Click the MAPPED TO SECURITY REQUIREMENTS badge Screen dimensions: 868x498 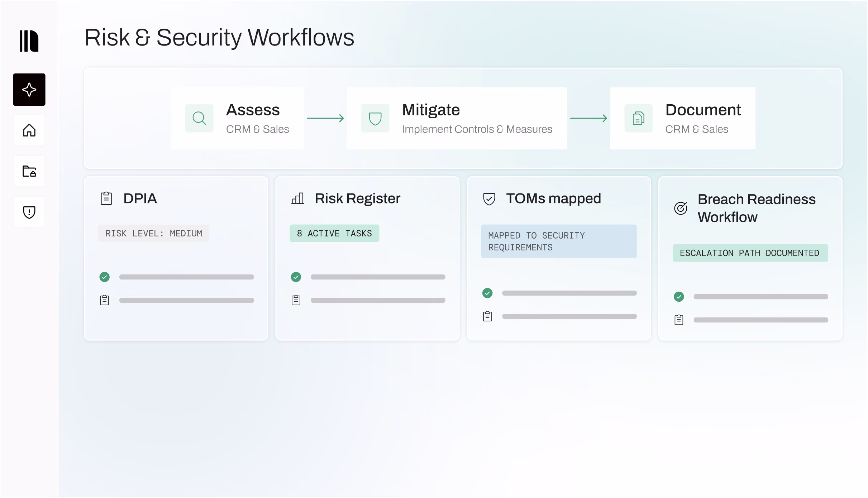[x=559, y=241]
